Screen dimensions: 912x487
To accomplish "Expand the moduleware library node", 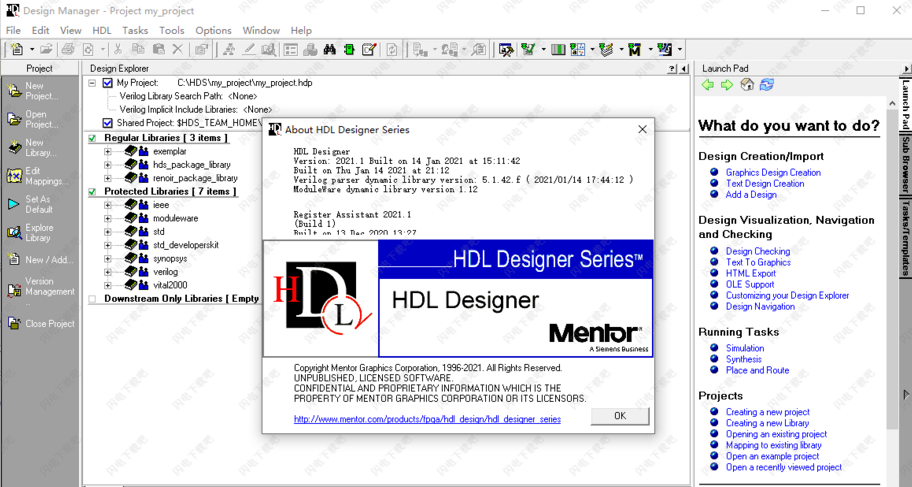I will tap(108, 218).
